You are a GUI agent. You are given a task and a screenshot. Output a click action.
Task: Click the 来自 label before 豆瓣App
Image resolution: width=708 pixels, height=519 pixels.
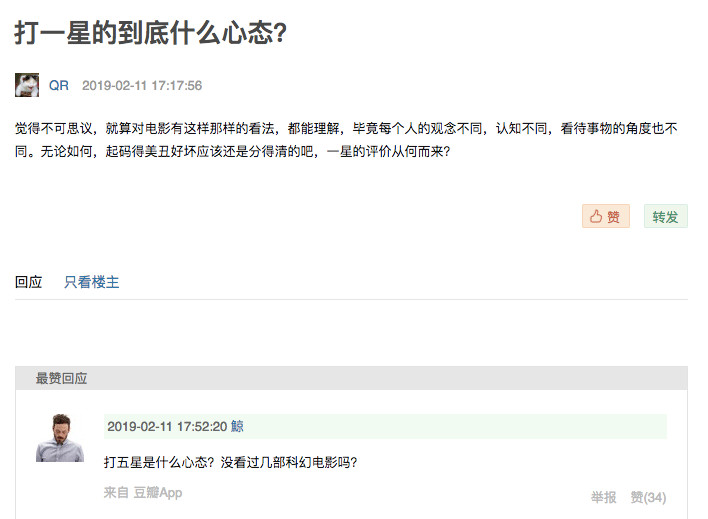[116, 493]
